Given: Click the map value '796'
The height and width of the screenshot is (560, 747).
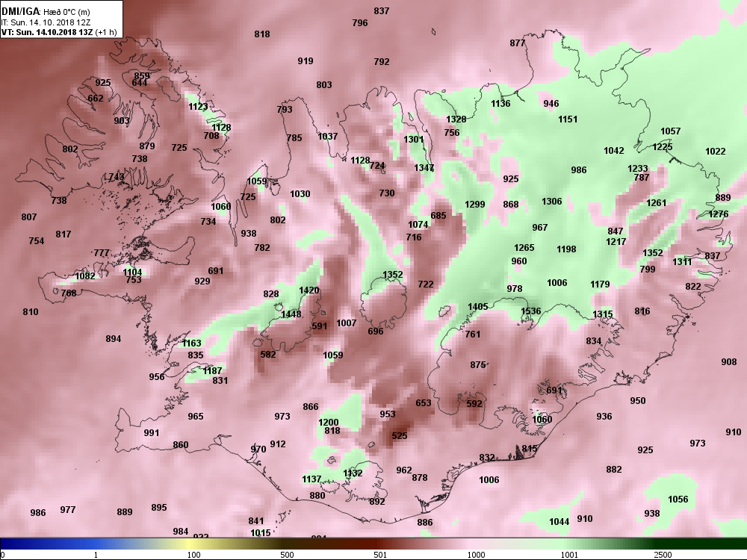Looking at the screenshot, I should coord(360,22).
